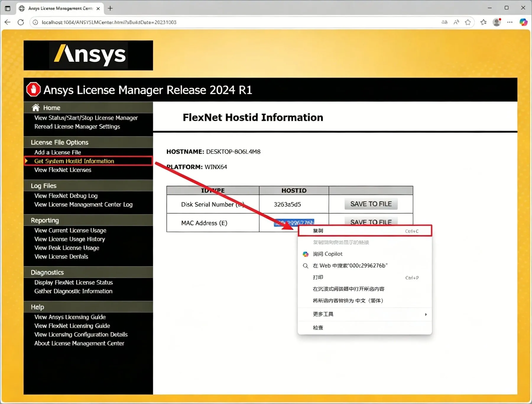Open View Status/Start/Stop License Manager
Viewport: 532px width, 404px height.
86,118
